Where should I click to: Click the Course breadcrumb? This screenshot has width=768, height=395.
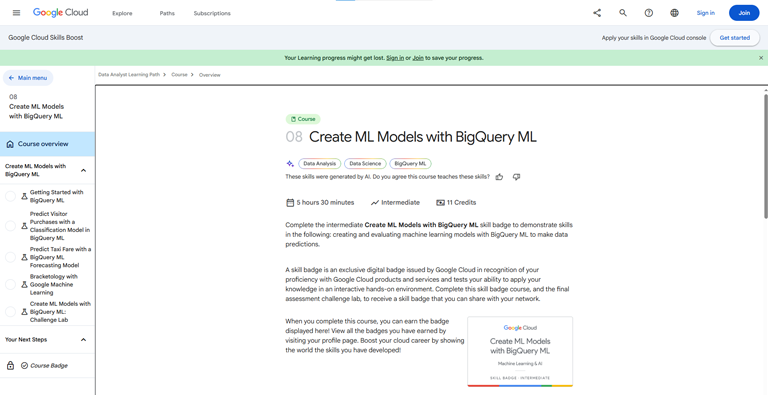pyautogui.click(x=179, y=75)
